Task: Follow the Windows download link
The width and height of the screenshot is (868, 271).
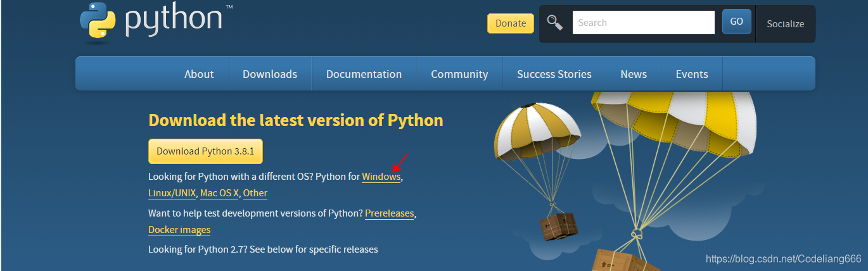Action: (381, 177)
